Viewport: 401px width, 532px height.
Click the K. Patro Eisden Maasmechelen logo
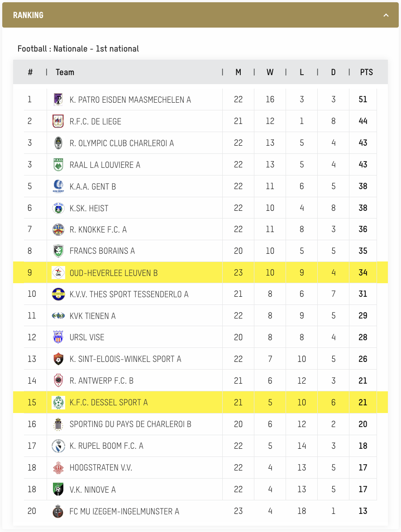(x=58, y=100)
